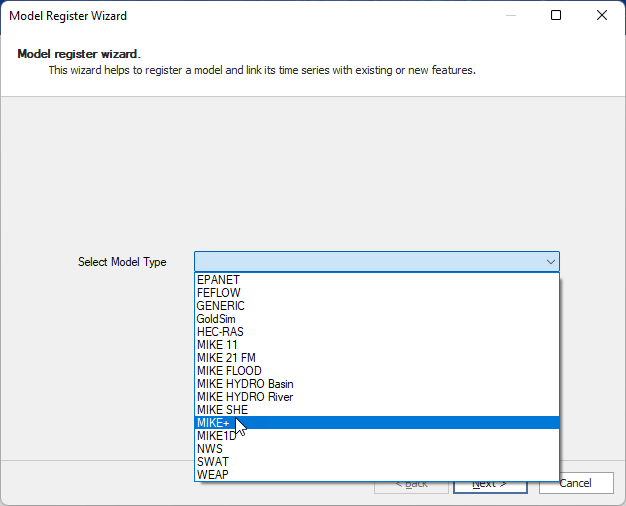
Task: Choose MIKE FLOOD model type
Action: pos(377,371)
